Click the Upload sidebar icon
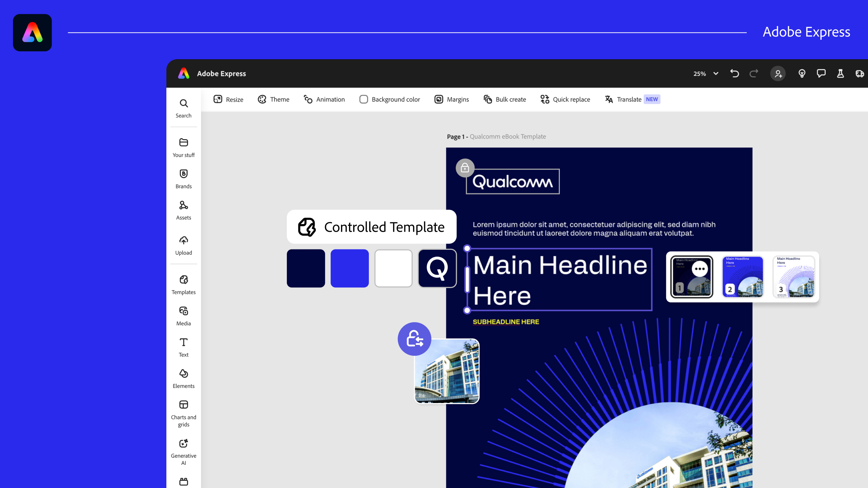 point(183,245)
